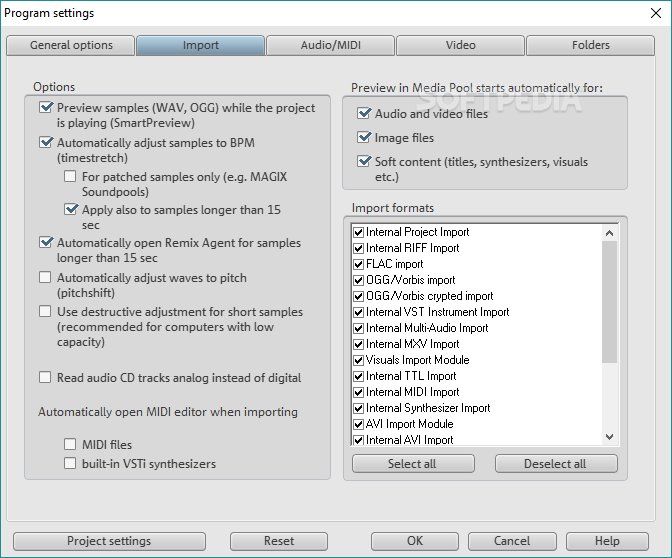Open Help for program settings
This screenshot has width=672, height=558.
pos(607,541)
